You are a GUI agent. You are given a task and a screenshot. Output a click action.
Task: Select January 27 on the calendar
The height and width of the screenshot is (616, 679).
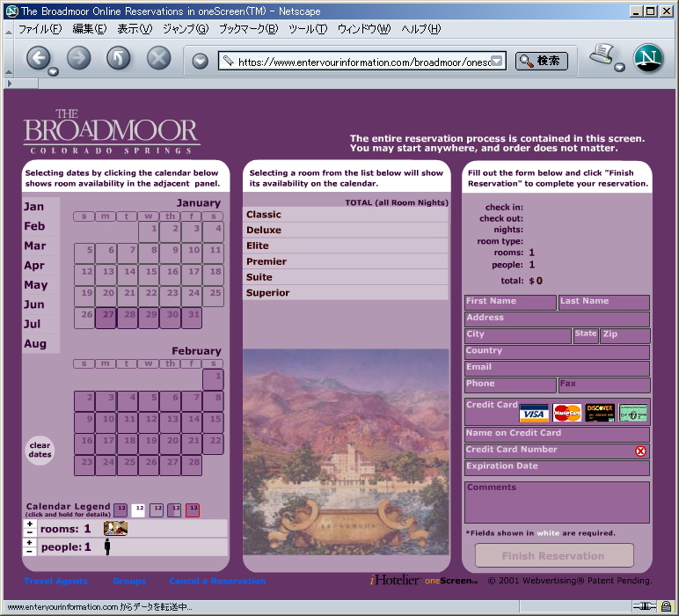click(x=106, y=318)
